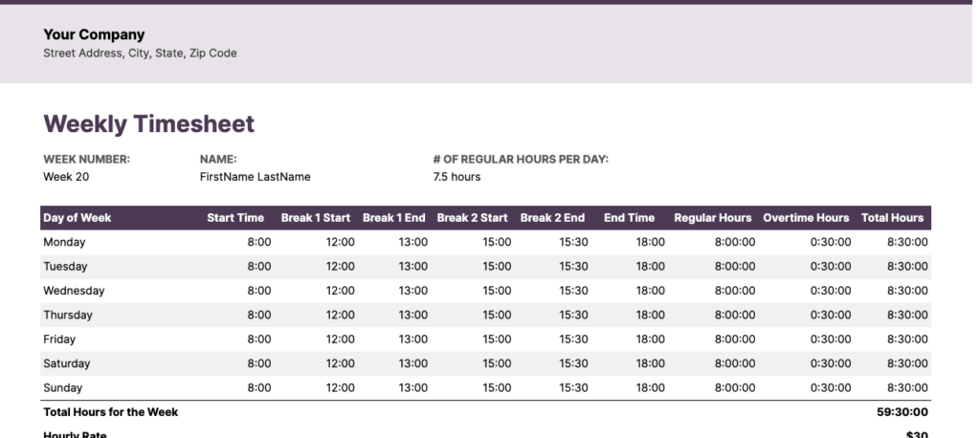The image size is (980, 438).
Task: Click the Overtime Hours column header
Action: pos(806,218)
